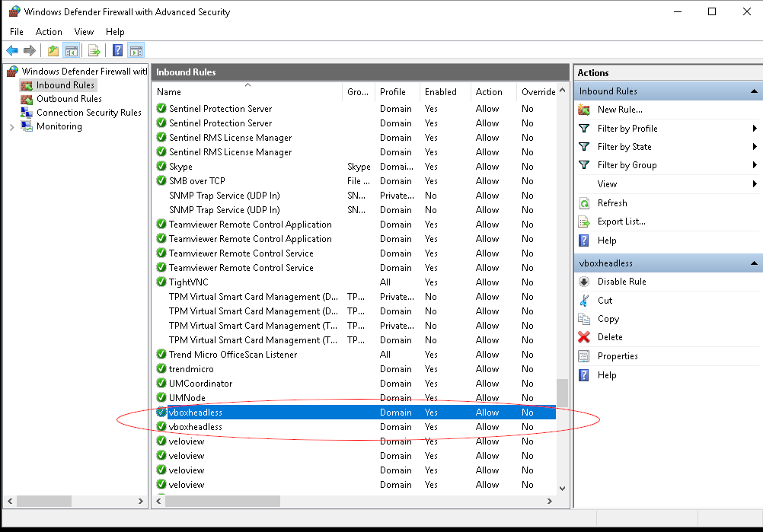Expand the Monitoring tree node arrow
The width and height of the screenshot is (763, 532).
coord(11,127)
